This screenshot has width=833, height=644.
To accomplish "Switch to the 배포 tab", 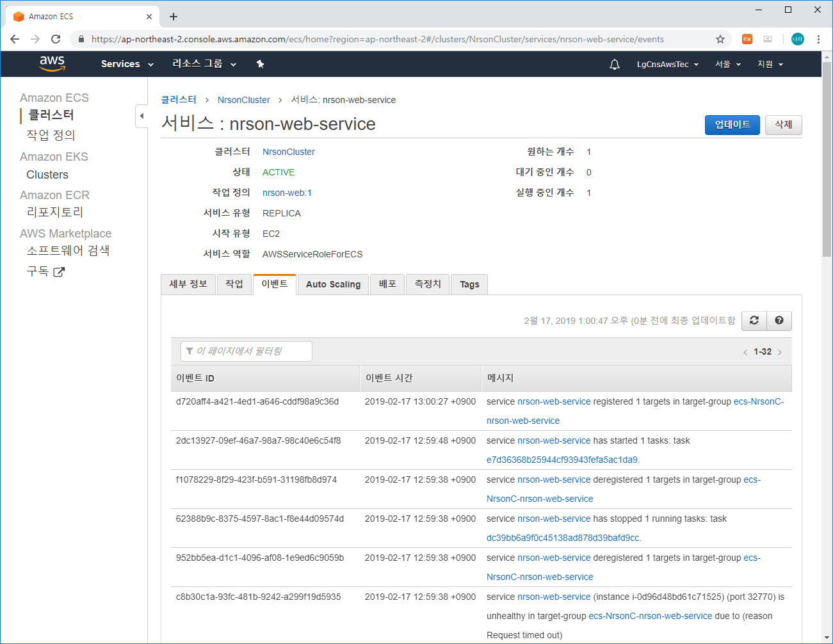I will (x=387, y=284).
